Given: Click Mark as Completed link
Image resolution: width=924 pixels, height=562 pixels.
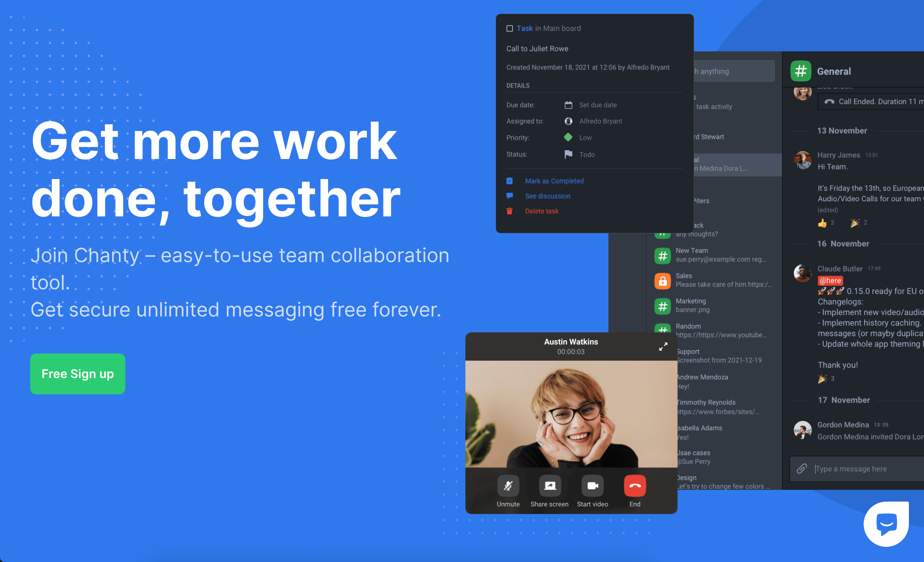Looking at the screenshot, I should pos(554,181).
